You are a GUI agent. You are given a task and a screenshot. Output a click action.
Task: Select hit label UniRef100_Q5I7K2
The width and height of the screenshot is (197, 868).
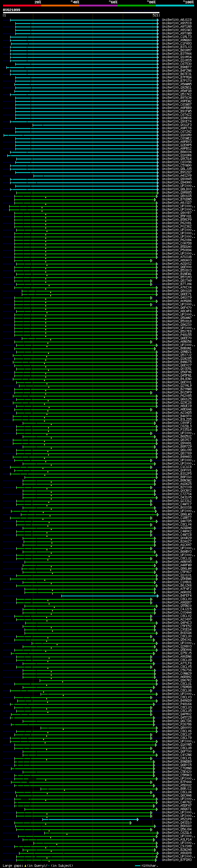(x=177, y=94)
